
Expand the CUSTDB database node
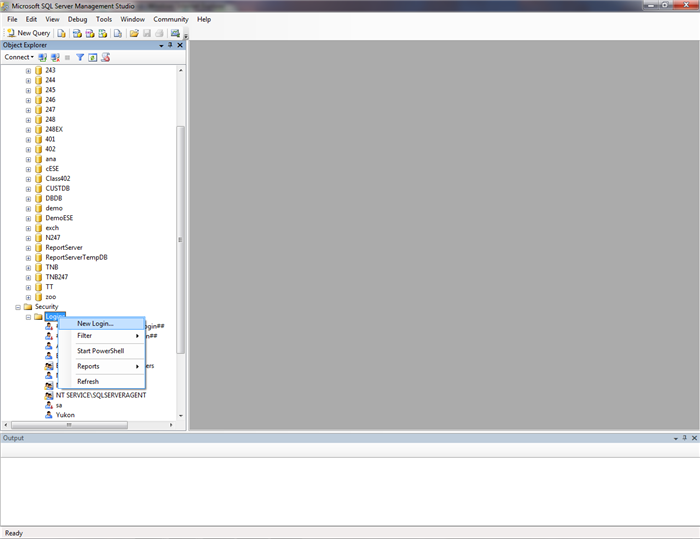[x=28, y=189]
